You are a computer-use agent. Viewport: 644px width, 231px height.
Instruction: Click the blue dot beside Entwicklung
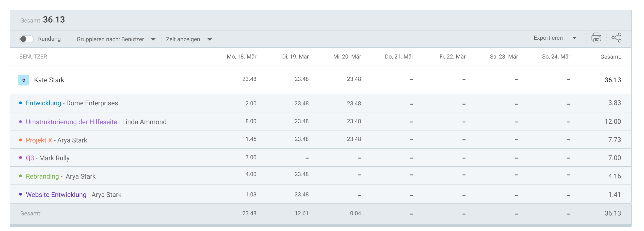21,103
